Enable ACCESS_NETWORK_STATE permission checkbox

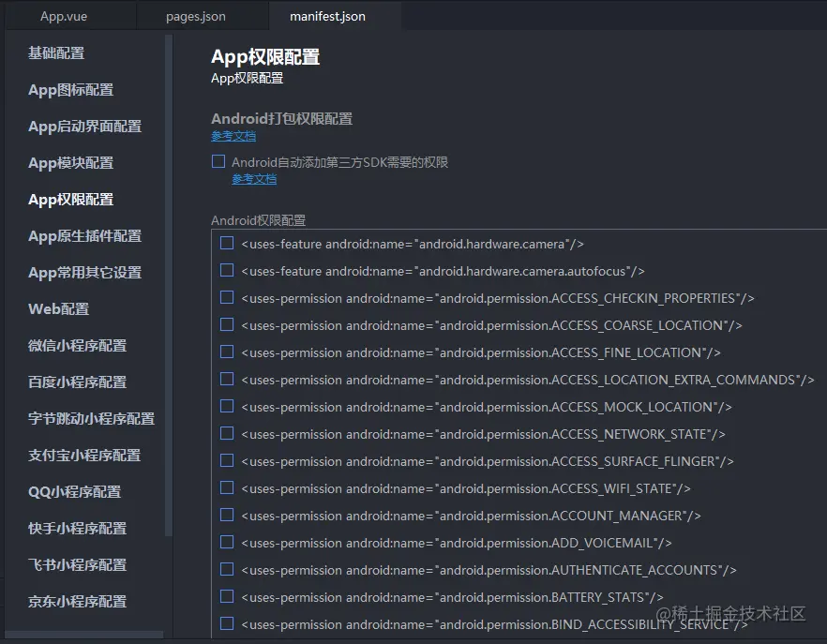coord(227,433)
